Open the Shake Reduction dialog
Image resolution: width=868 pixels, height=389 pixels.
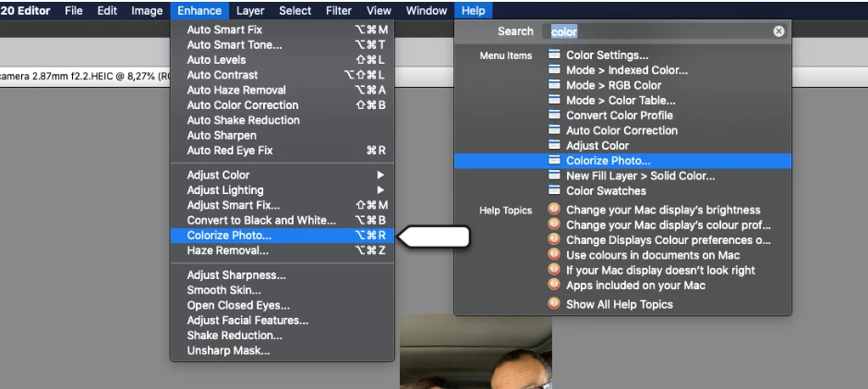(x=283, y=335)
